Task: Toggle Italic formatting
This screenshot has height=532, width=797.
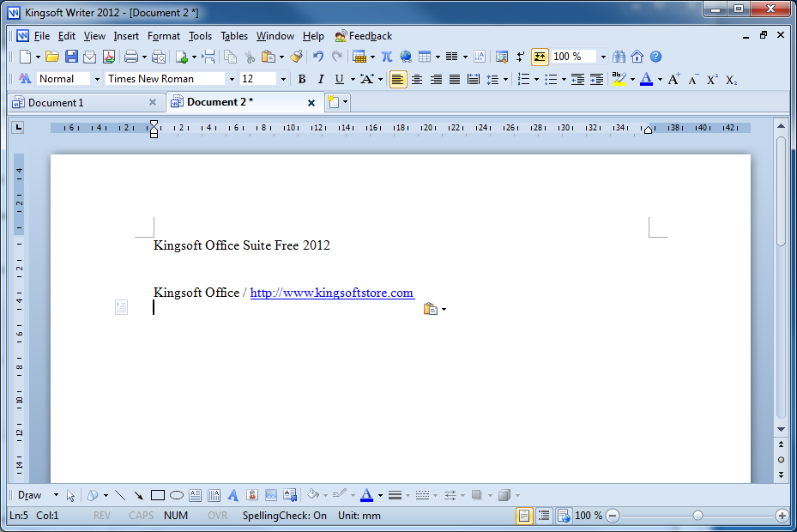Action: [321, 79]
